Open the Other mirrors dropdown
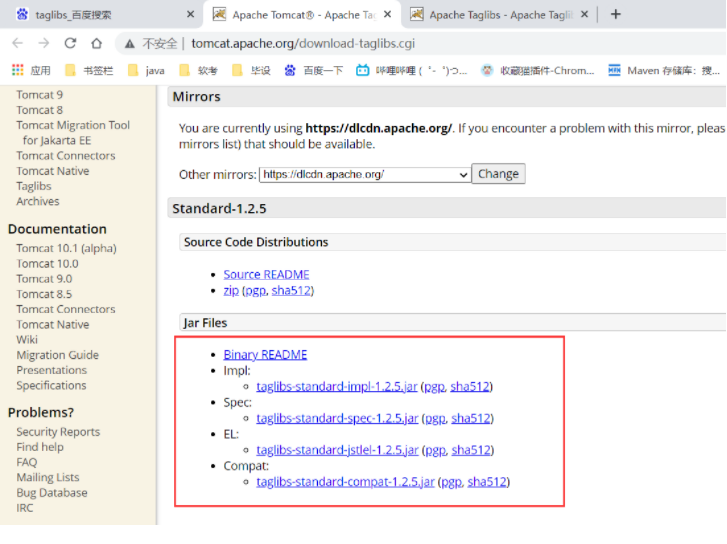727x544 pixels. point(365,174)
